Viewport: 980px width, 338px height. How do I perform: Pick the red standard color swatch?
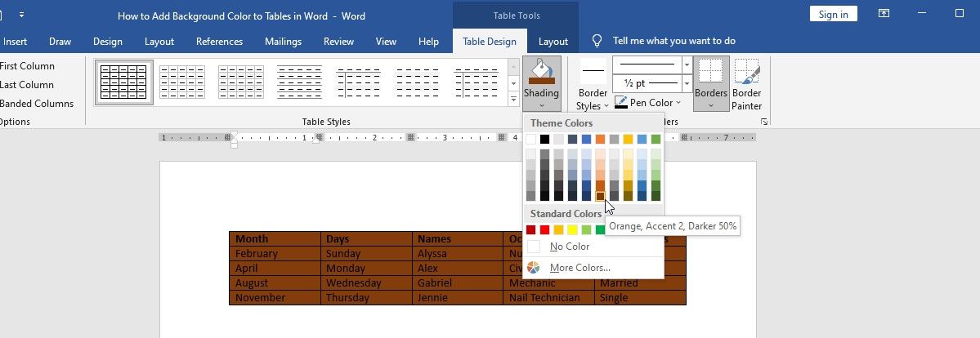(545, 230)
